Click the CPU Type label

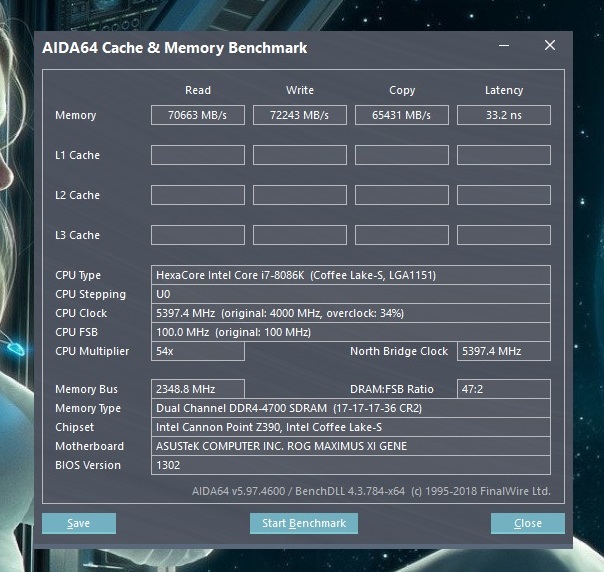pyautogui.click(x=78, y=275)
